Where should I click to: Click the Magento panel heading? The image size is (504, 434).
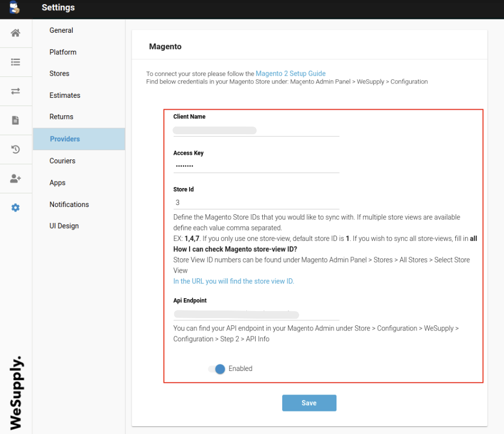click(x=165, y=47)
